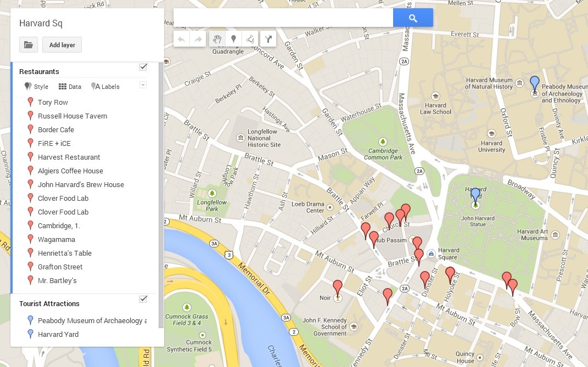Select Harvest Restaurant in the list
The height and width of the screenshot is (367, 588).
pyautogui.click(x=69, y=157)
